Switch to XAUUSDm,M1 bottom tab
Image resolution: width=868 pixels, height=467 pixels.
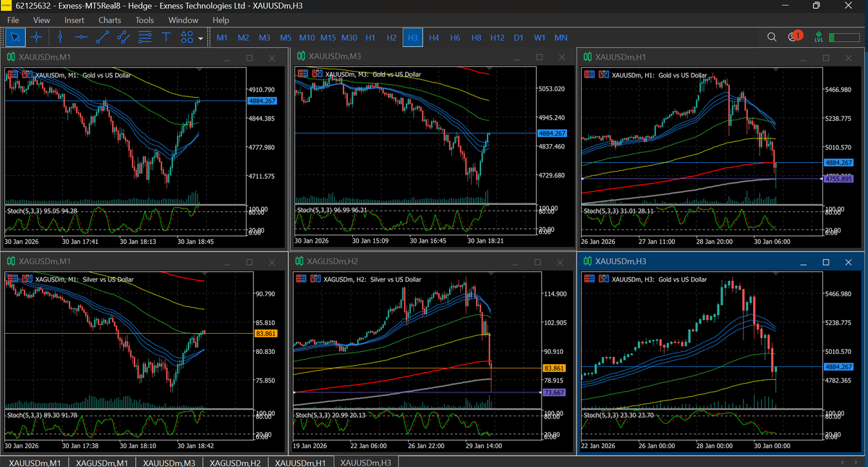(x=35, y=462)
